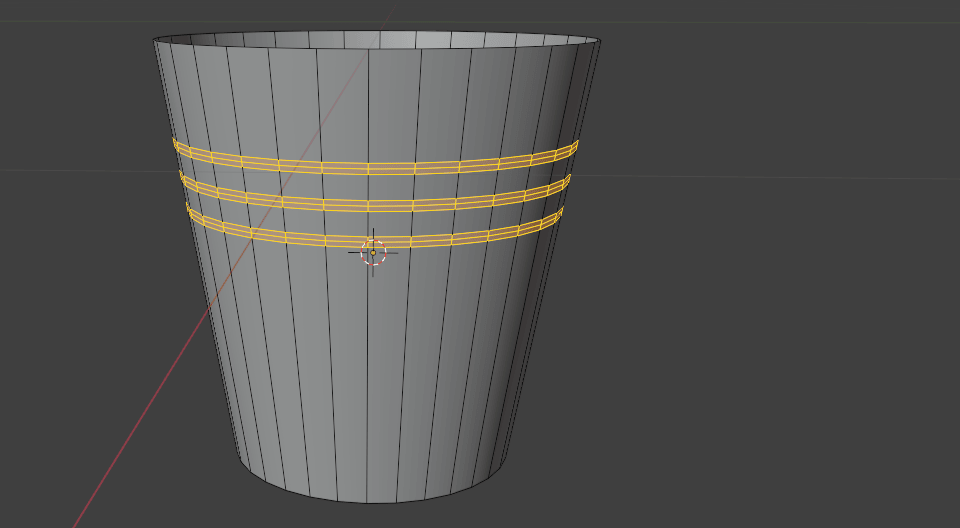Click the right end of the top orange band
The height and width of the screenshot is (528, 960).
575,147
